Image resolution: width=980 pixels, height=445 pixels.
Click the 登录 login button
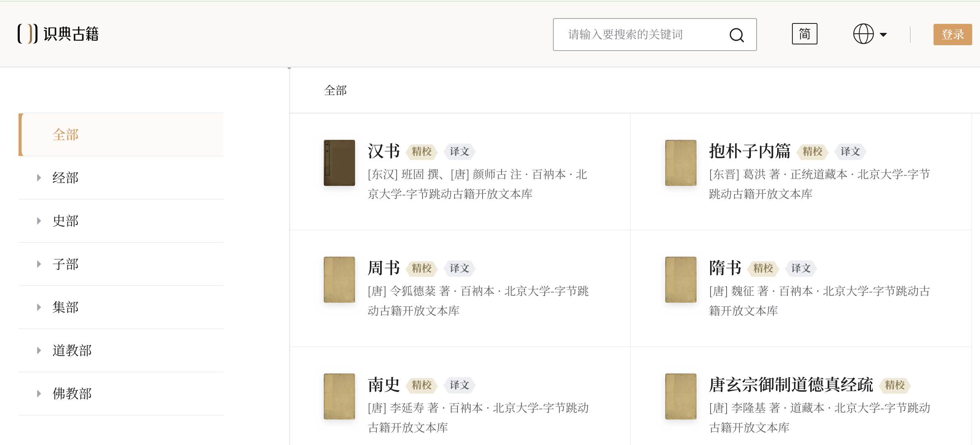coord(952,35)
